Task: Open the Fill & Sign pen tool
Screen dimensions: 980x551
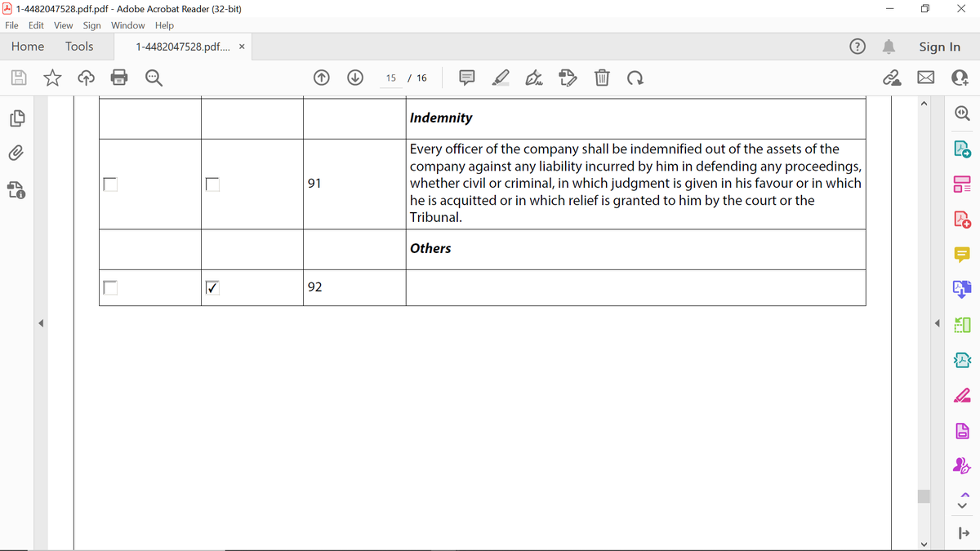Action: click(534, 78)
